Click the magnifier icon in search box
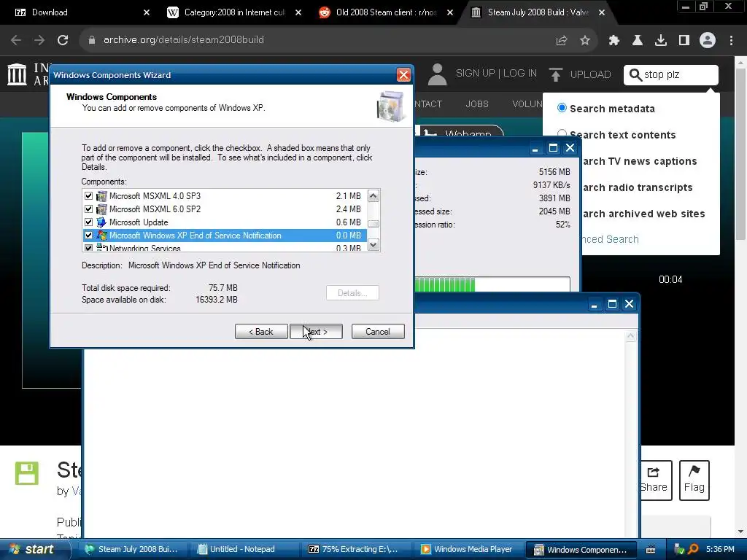This screenshot has height=560, width=747. pyautogui.click(x=635, y=75)
